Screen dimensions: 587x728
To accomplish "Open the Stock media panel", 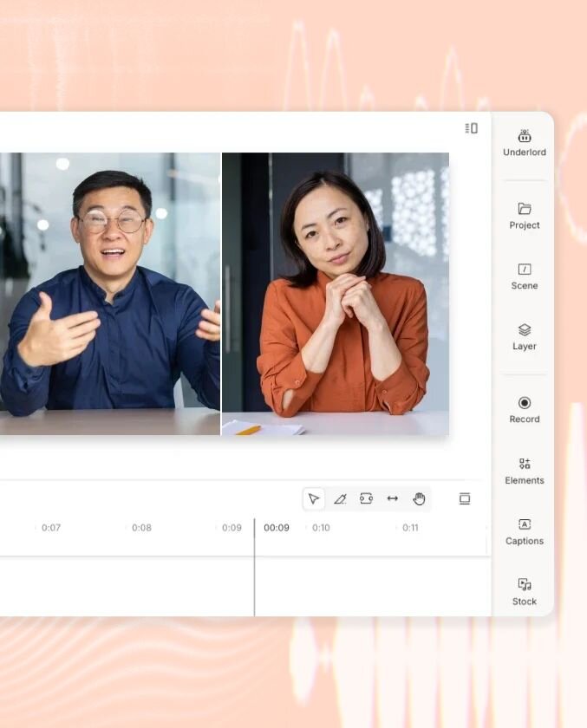I will pyautogui.click(x=524, y=591).
